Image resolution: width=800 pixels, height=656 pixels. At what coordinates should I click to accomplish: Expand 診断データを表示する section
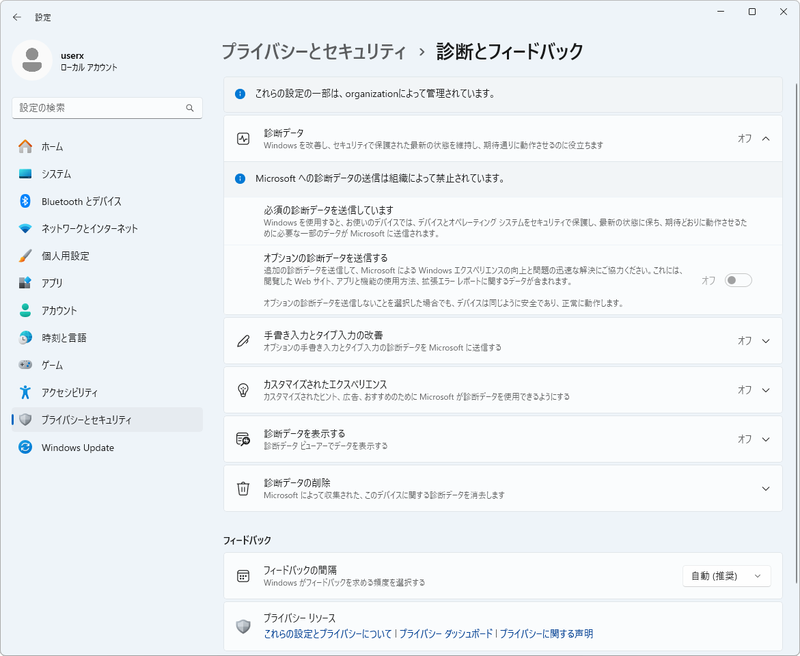point(766,439)
